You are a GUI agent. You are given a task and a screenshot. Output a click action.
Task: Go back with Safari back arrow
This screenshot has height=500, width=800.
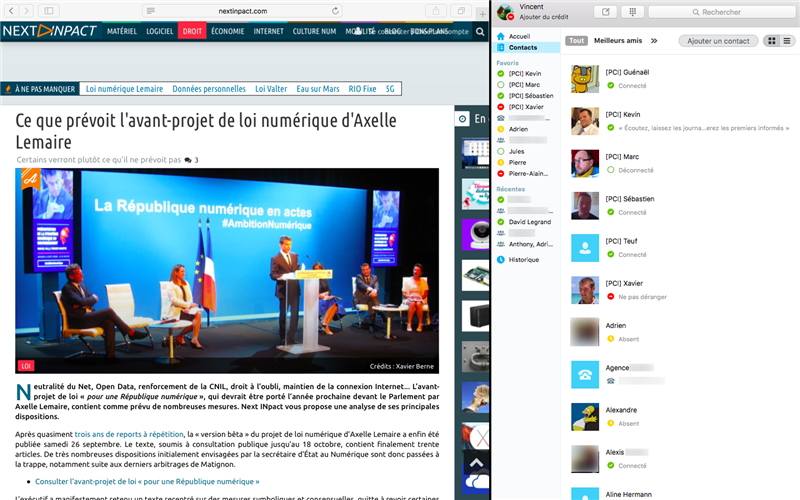[13, 10]
